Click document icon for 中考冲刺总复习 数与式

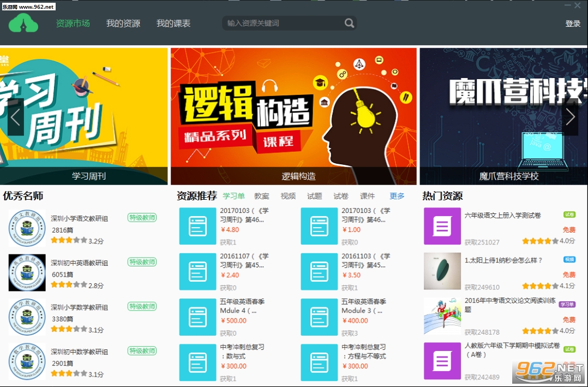pyautogui.click(x=197, y=362)
